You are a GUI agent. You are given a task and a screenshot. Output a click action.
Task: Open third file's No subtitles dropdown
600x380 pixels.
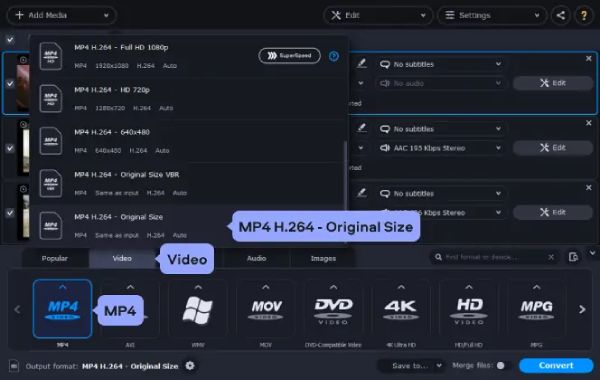coord(440,194)
